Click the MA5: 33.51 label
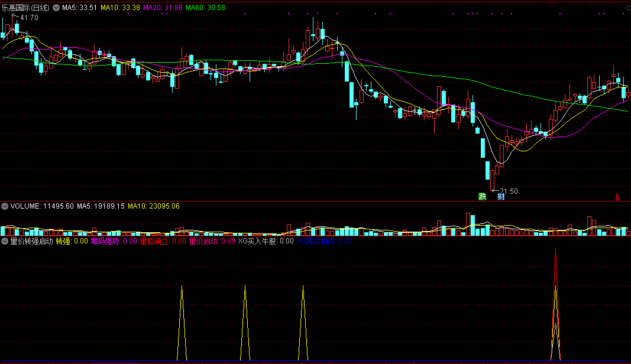The height and width of the screenshot is (364, 631). pos(79,8)
